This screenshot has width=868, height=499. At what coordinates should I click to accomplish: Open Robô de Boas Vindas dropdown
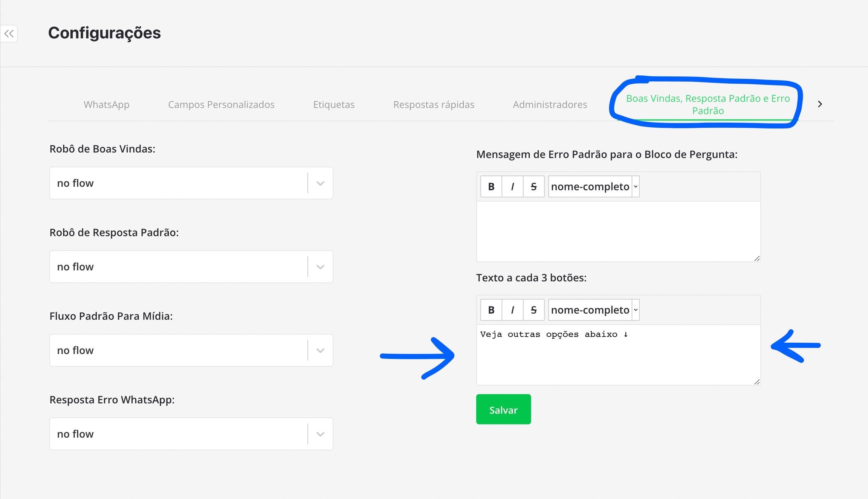(x=191, y=183)
